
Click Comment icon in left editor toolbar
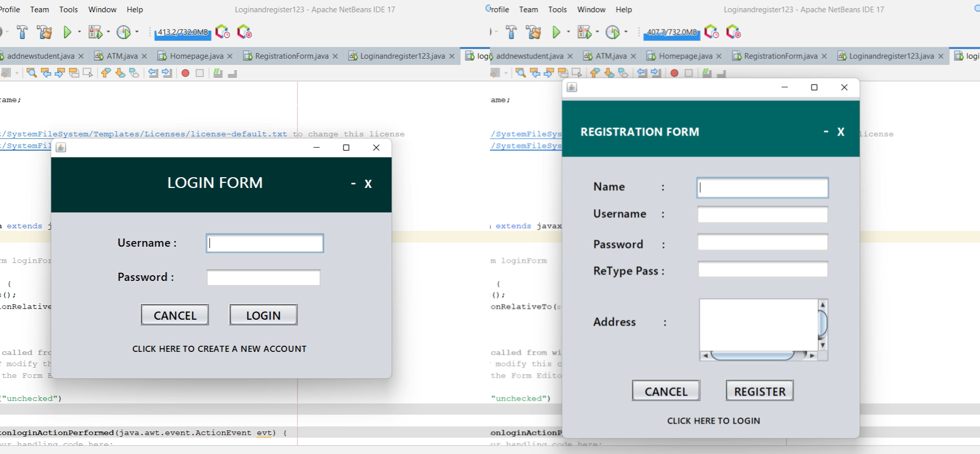[x=218, y=73]
